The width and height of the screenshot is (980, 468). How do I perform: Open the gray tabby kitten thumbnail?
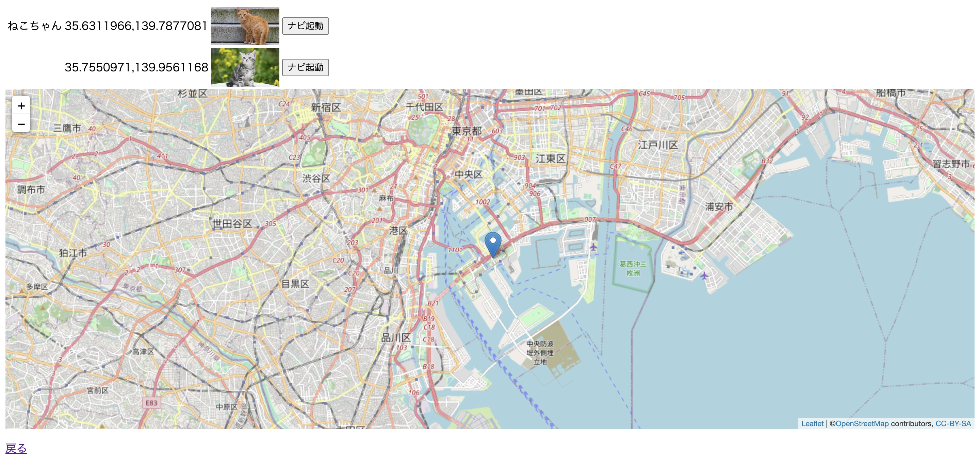coord(245,67)
